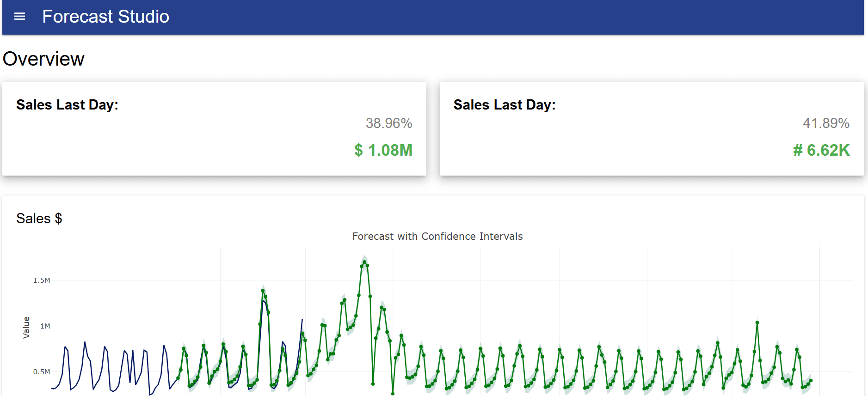Image resolution: width=868 pixels, height=396 pixels.
Task: Select the green $ 1.08M sales value
Action: point(383,150)
